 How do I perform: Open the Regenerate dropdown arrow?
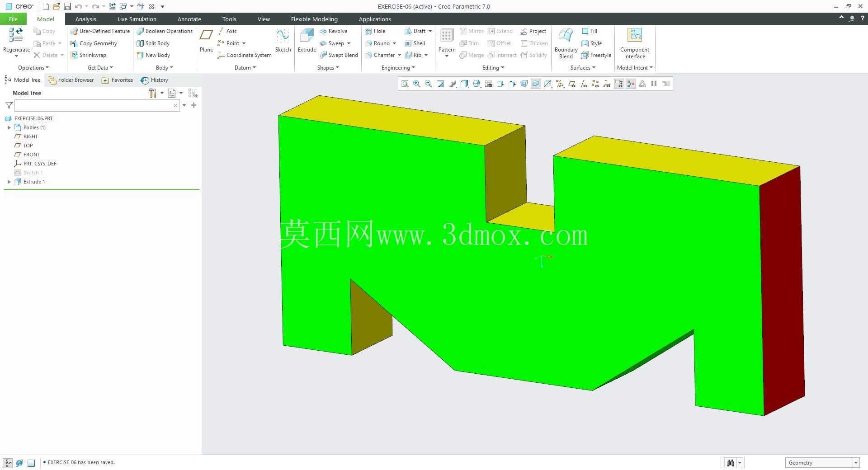(x=16, y=56)
